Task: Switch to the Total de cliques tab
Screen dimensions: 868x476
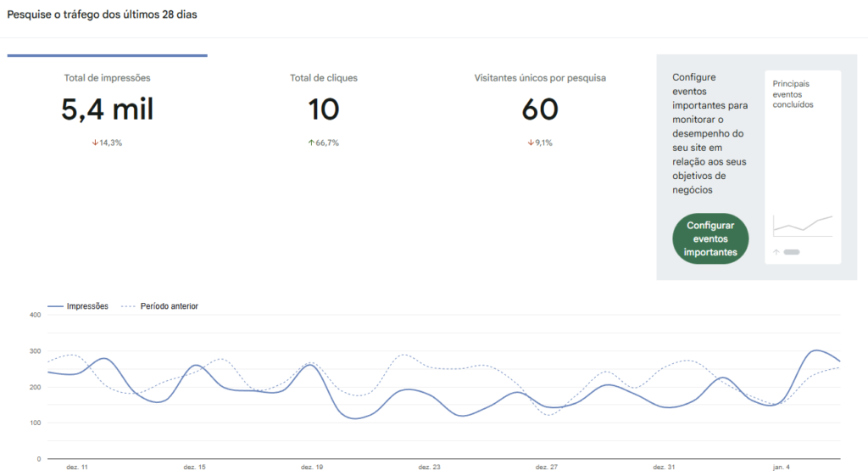Action: pos(324,78)
